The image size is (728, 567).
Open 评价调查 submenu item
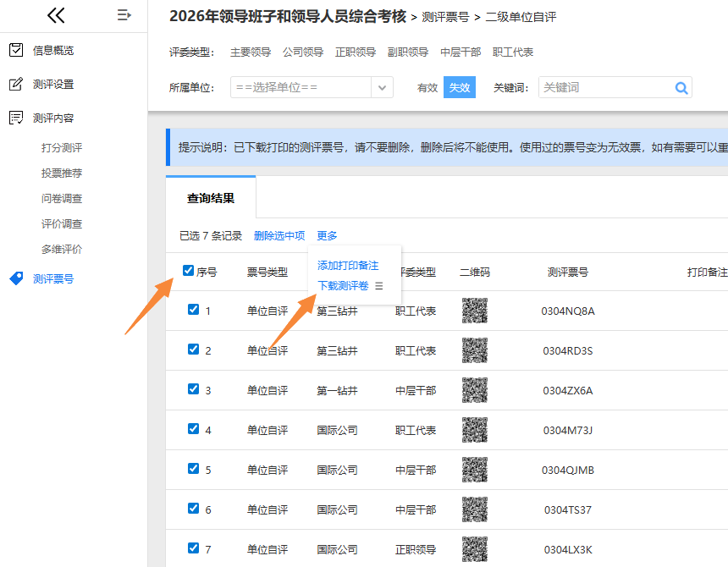pyautogui.click(x=62, y=223)
